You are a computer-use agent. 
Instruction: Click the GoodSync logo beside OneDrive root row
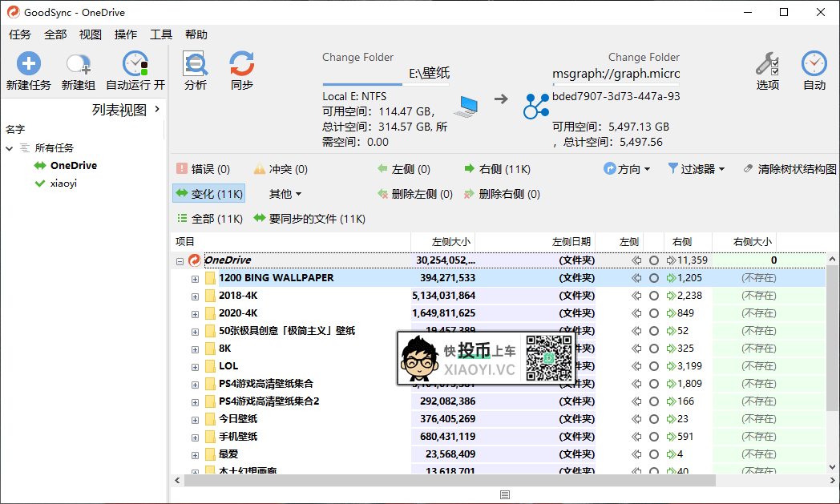[x=193, y=260]
